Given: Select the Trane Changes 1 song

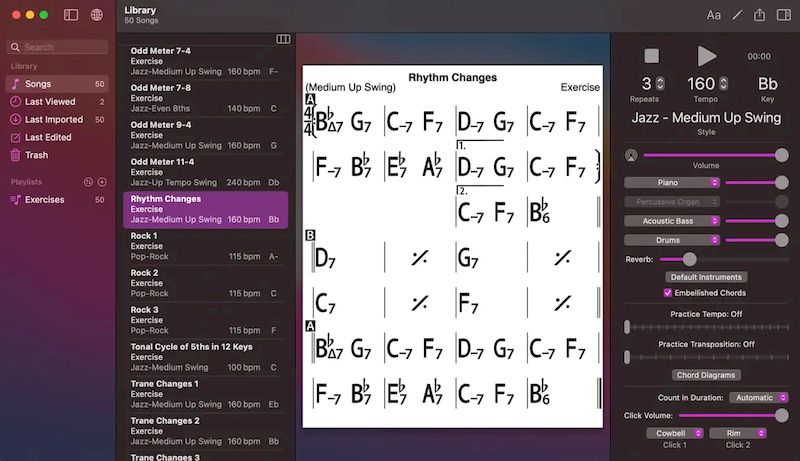Looking at the screenshot, I should pos(204,394).
